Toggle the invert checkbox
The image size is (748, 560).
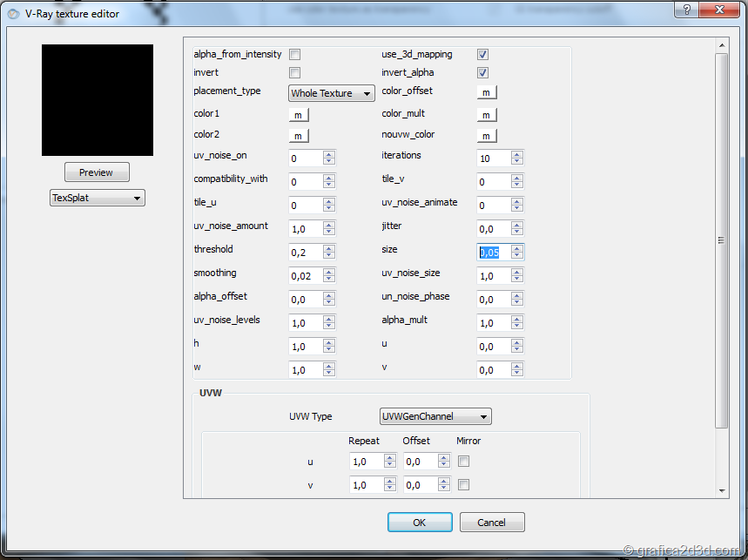[295, 72]
